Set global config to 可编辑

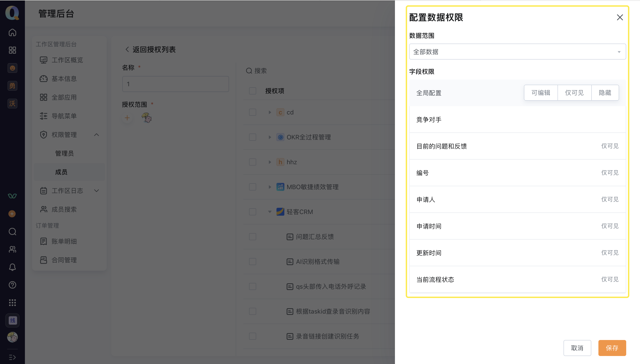pyautogui.click(x=541, y=93)
